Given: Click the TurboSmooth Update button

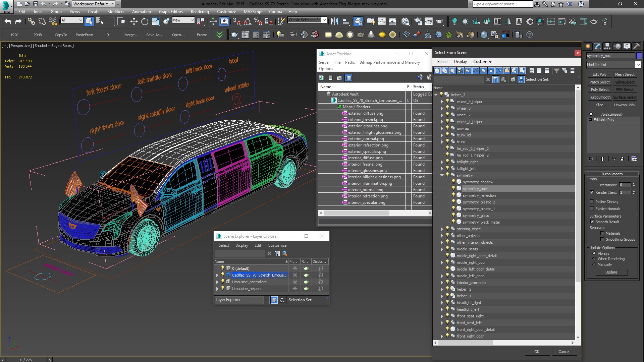Looking at the screenshot, I should (611, 272).
